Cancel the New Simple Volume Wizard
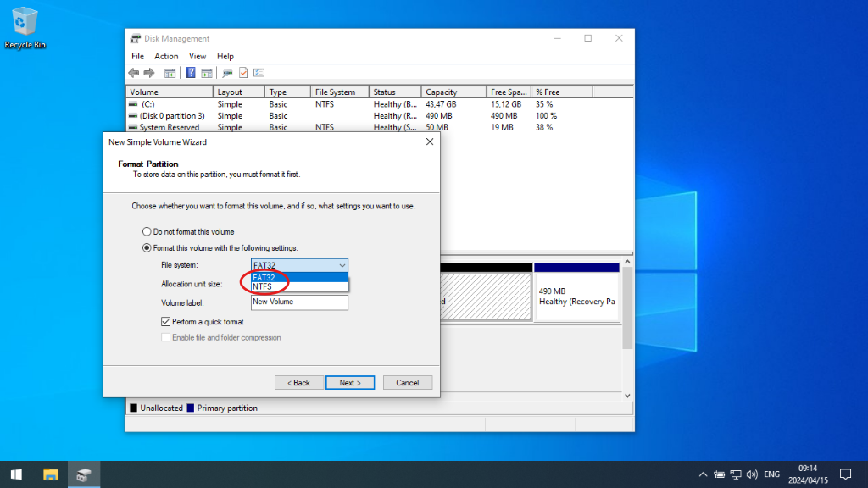 pyautogui.click(x=408, y=382)
